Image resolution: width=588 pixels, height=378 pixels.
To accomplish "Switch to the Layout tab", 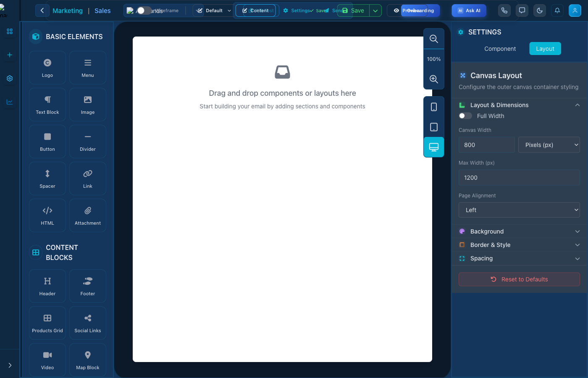I will click(x=545, y=49).
